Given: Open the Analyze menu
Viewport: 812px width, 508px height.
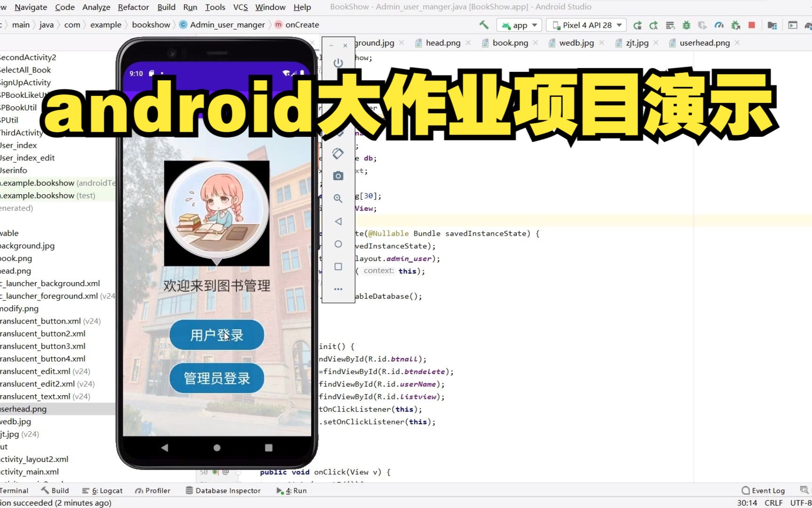Looking at the screenshot, I should click(x=96, y=7).
